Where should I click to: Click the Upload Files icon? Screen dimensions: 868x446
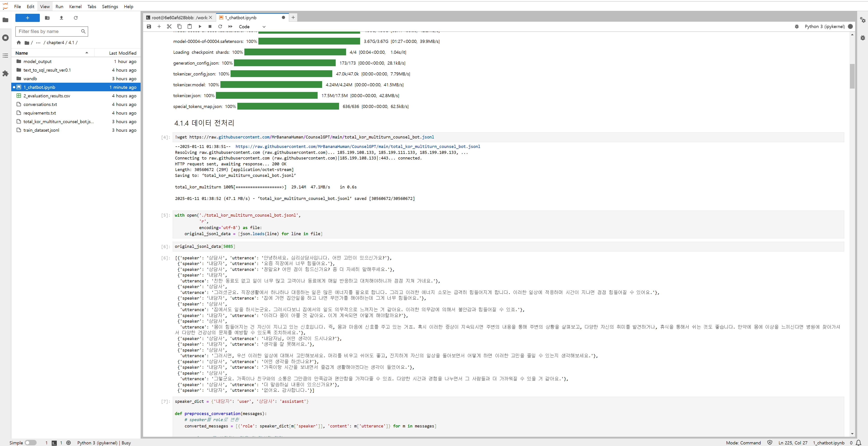pyautogui.click(x=61, y=18)
